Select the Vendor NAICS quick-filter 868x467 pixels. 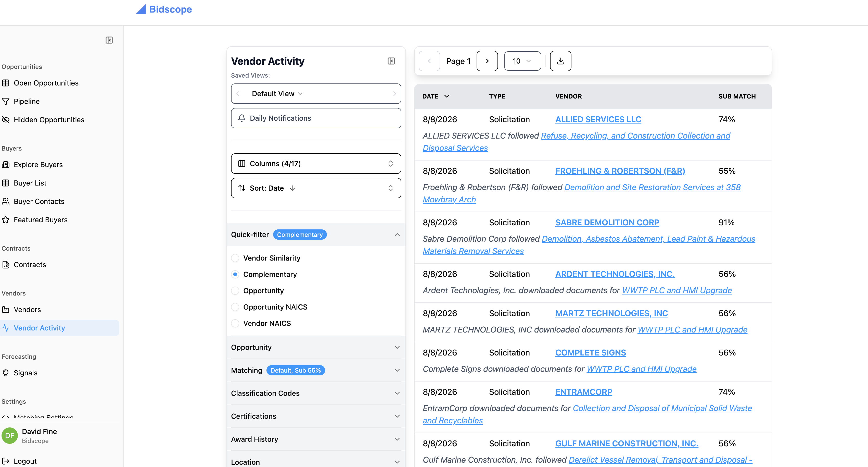coord(235,323)
